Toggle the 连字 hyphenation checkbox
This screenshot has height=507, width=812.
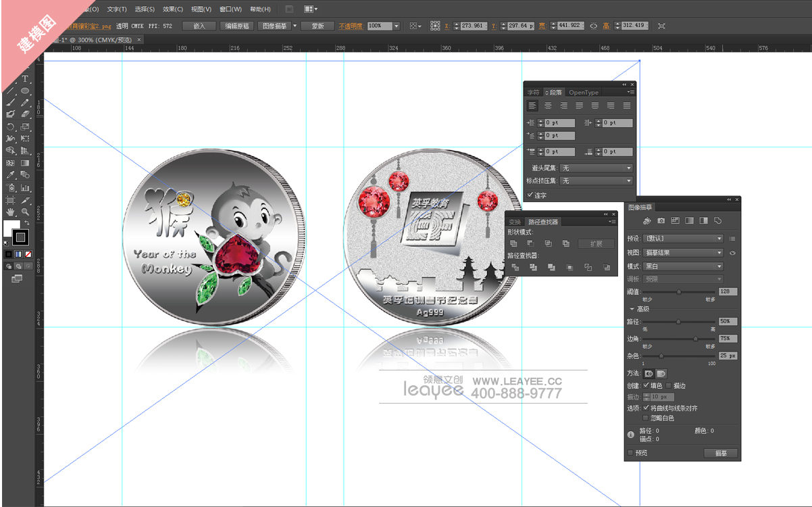tap(530, 195)
